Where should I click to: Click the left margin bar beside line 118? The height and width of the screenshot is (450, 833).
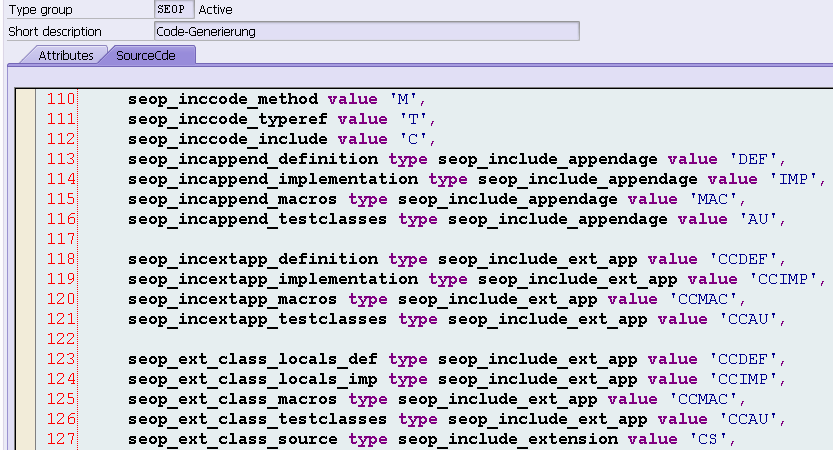coord(26,259)
